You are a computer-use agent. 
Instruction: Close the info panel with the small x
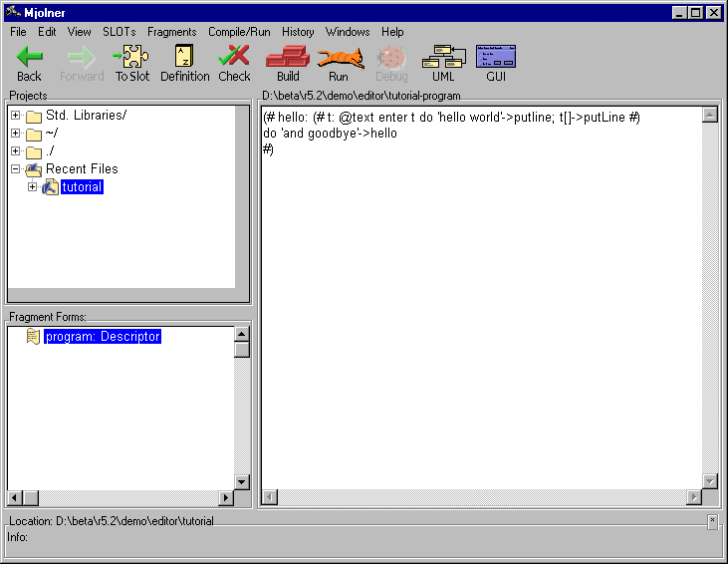click(712, 520)
